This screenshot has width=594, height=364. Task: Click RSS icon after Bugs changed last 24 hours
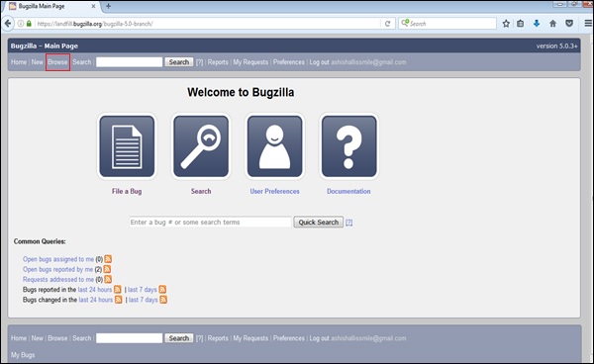(x=118, y=300)
